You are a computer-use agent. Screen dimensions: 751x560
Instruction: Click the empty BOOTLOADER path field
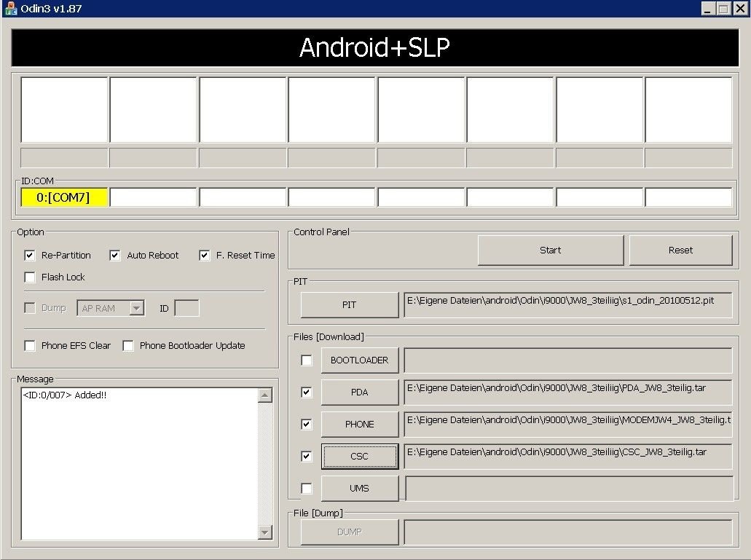click(568, 360)
